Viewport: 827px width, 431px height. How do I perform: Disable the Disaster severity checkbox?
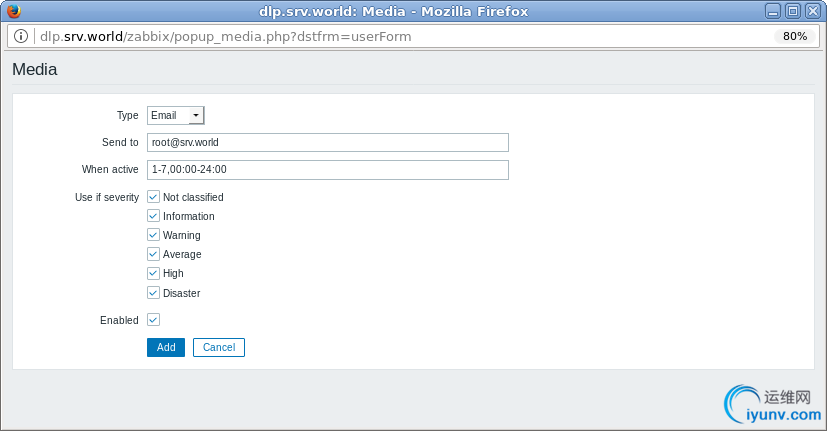pos(154,293)
